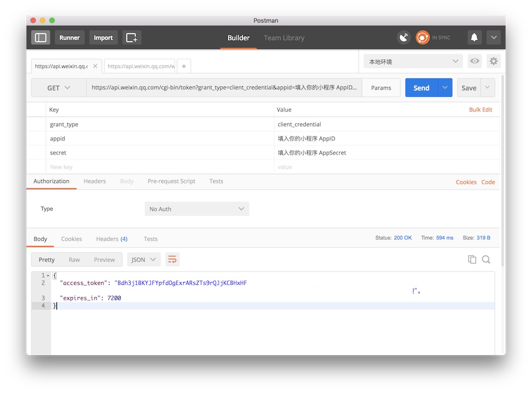Select the first api.weixin.qq.c request tab
Viewport: 532px width, 393px height.
click(61, 66)
